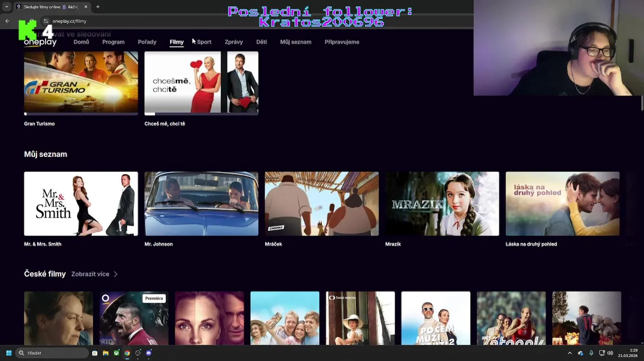Screen dimensions: 644x361
Task: Click the Můj seznam section heading
Action: pyautogui.click(x=46, y=154)
